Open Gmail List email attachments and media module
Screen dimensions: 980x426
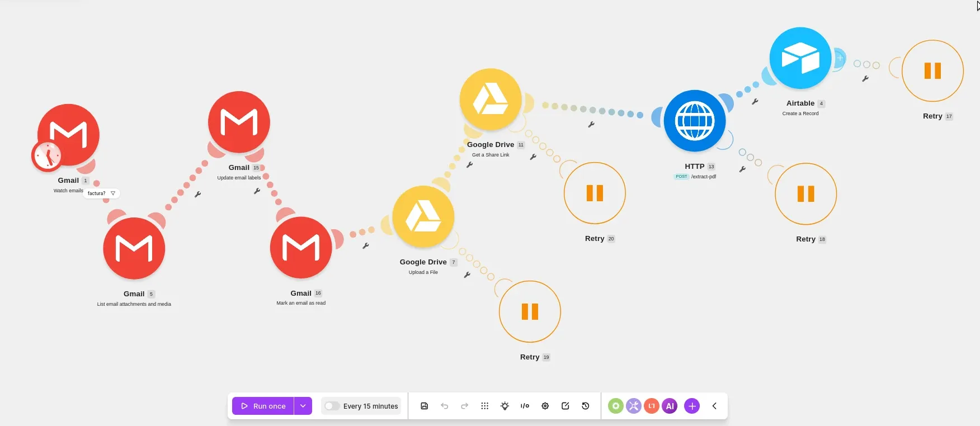(x=134, y=248)
